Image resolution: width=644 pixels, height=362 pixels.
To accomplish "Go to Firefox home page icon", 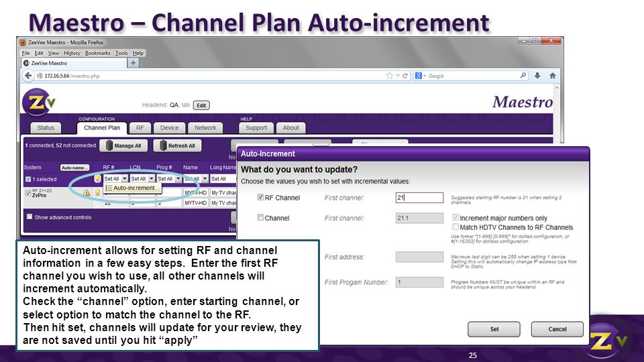I will coord(552,76).
